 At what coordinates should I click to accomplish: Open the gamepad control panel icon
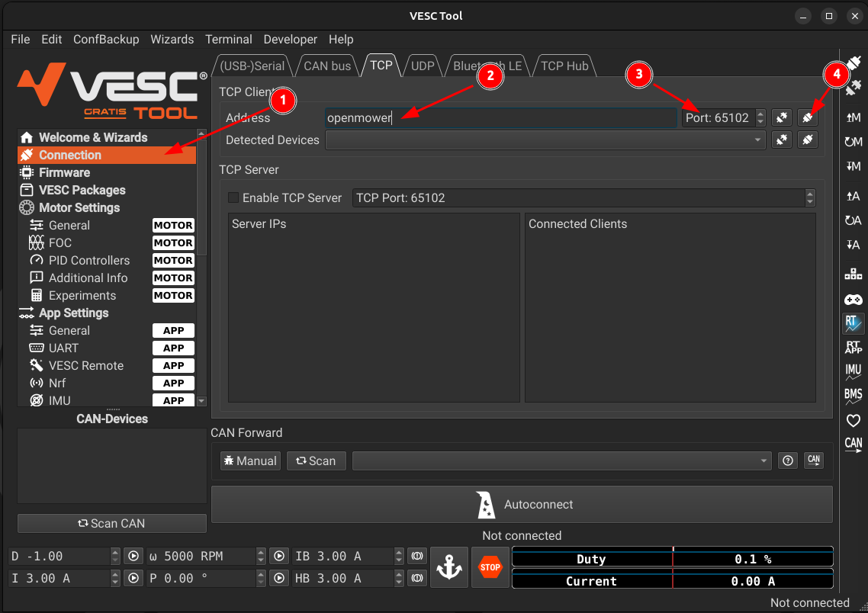(x=854, y=299)
